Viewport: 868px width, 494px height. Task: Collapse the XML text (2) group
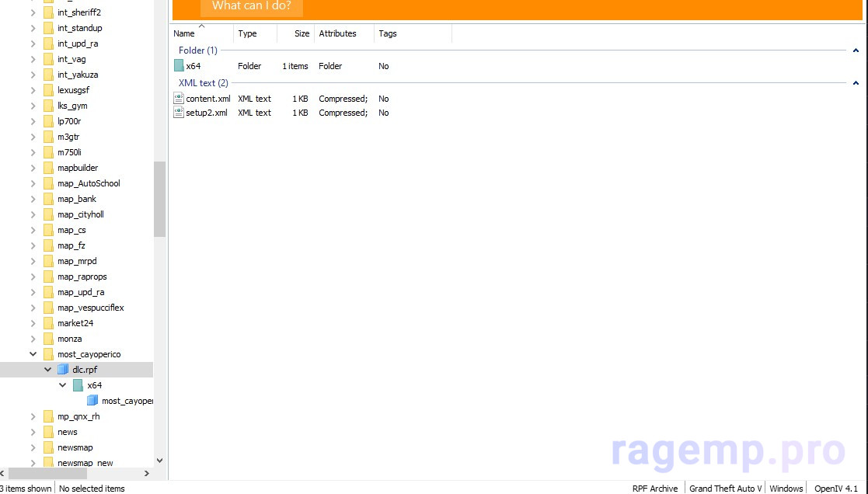(856, 83)
